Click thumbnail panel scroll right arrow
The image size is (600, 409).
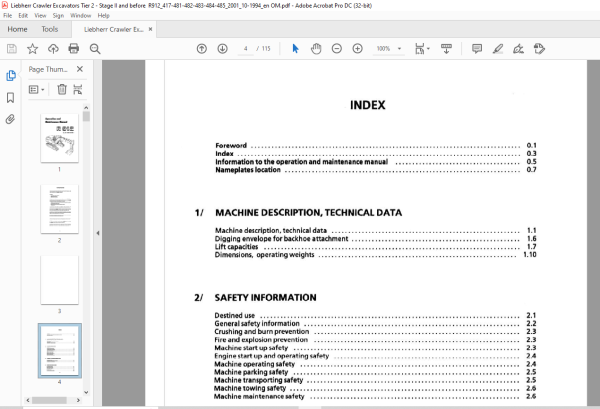pos(78,400)
